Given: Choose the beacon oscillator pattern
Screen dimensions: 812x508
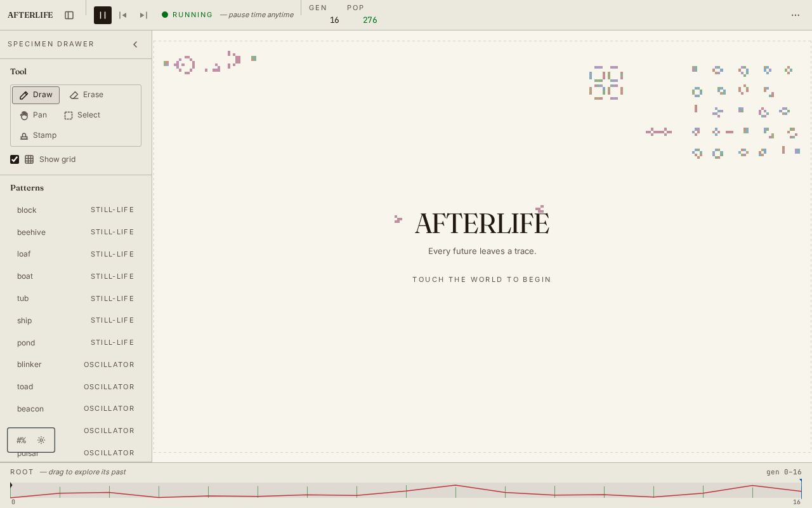Looking at the screenshot, I should tap(75, 409).
